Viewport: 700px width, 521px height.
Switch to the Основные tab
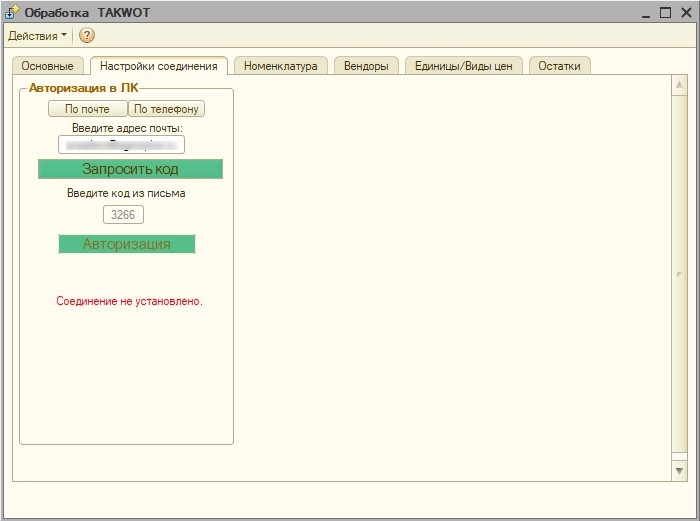pos(47,66)
